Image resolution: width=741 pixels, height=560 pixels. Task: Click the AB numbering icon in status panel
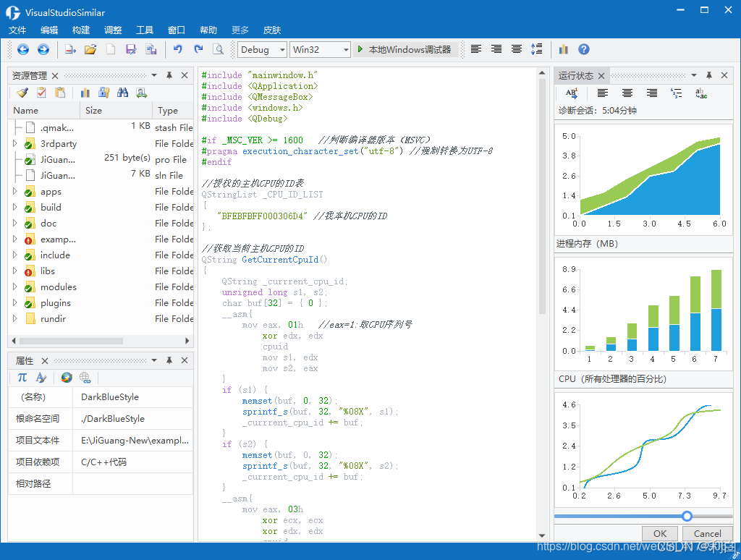click(x=572, y=93)
